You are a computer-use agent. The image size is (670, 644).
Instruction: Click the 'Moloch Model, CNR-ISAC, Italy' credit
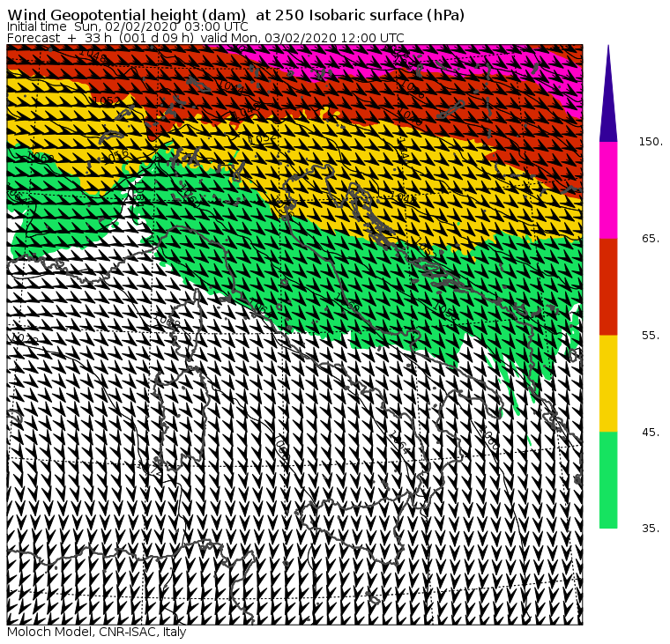click(97, 632)
